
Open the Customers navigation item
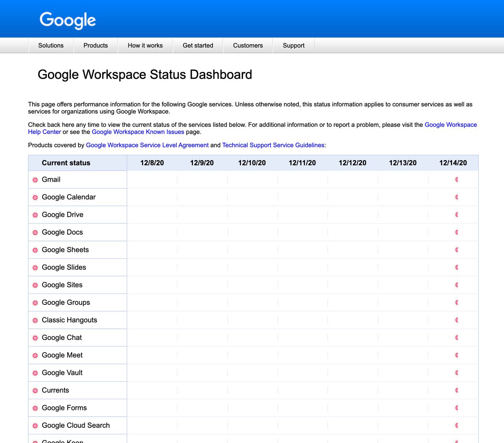248,45
